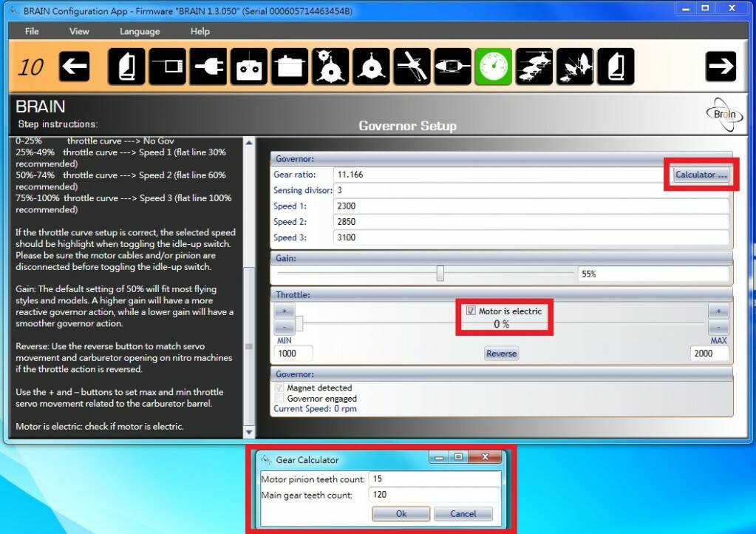
Task: Open the receiver selection step icon
Action: click(x=167, y=67)
